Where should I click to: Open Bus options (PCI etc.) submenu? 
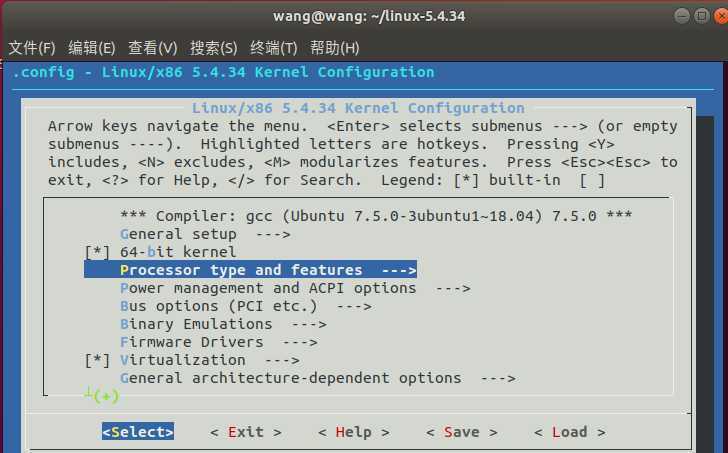(x=246, y=306)
